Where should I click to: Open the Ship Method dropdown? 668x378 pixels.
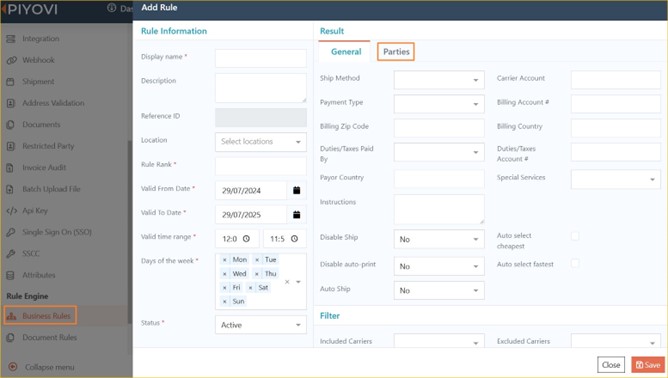(x=439, y=80)
